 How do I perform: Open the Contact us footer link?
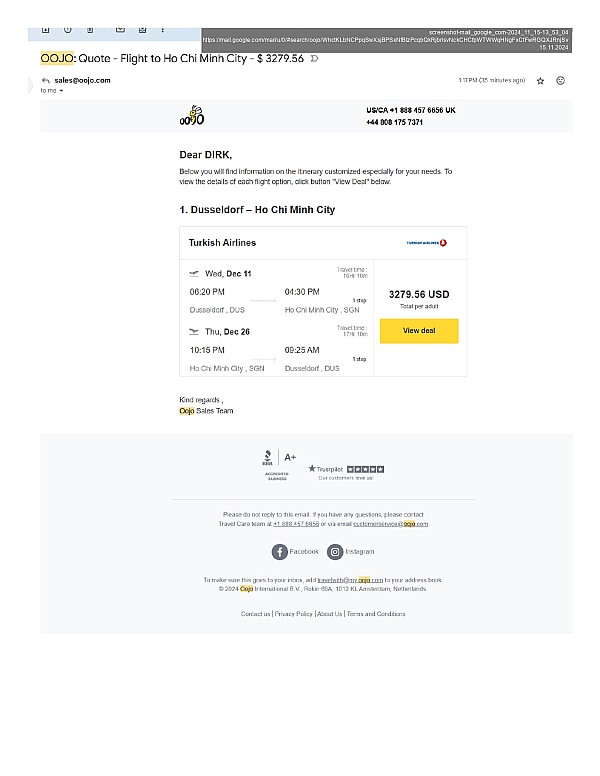(255, 614)
